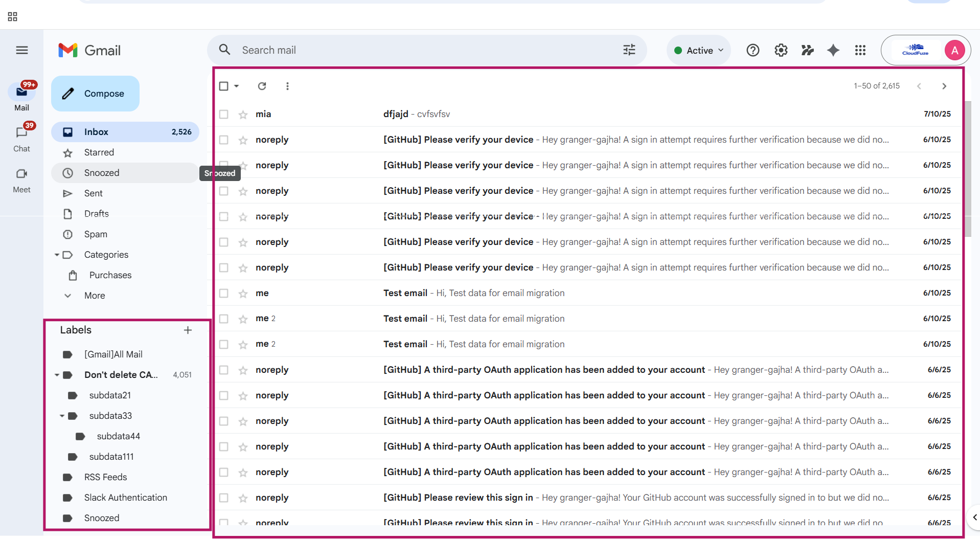The height and width of the screenshot is (539, 980).
Task: Collapse the subdata33 label tree
Action: [x=62, y=416]
